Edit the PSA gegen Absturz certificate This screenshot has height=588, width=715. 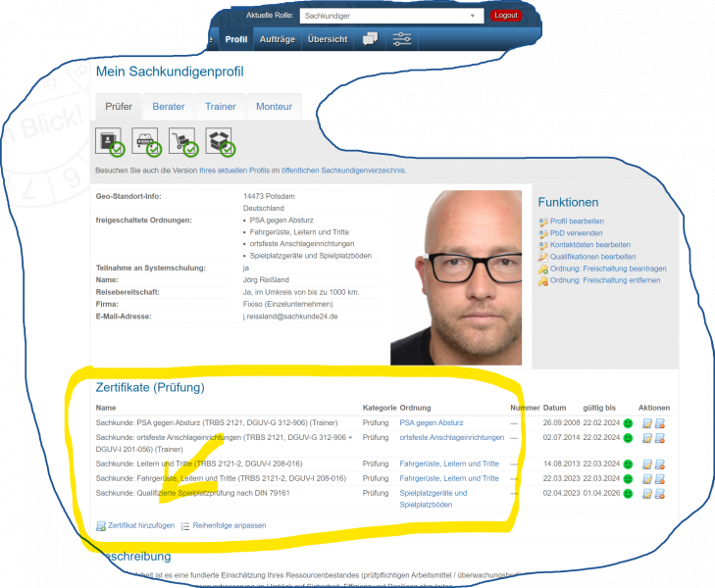(647, 423)
